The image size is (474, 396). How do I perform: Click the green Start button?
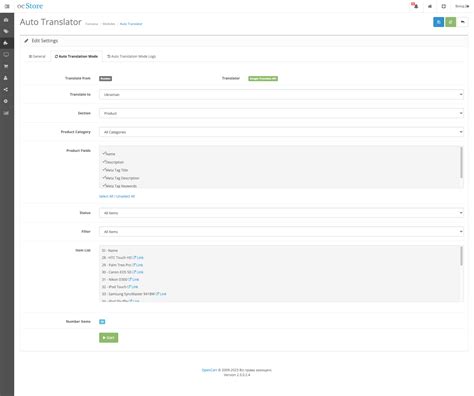tap(109, 338)
